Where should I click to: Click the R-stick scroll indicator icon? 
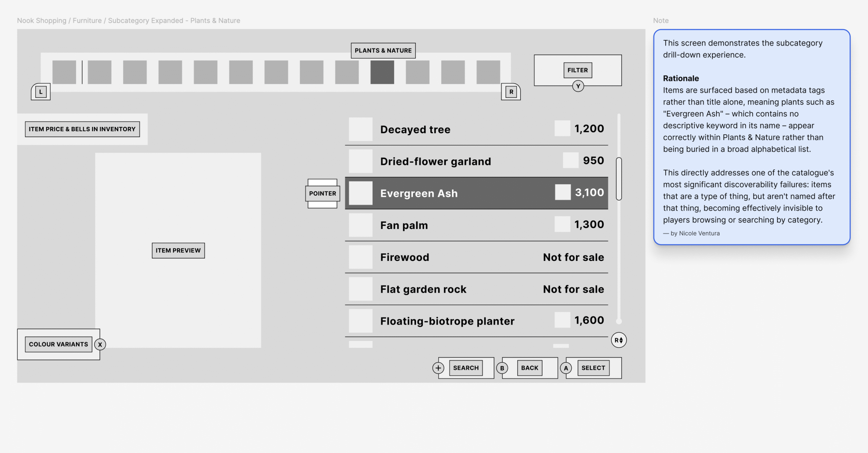(x=618, y=340)
